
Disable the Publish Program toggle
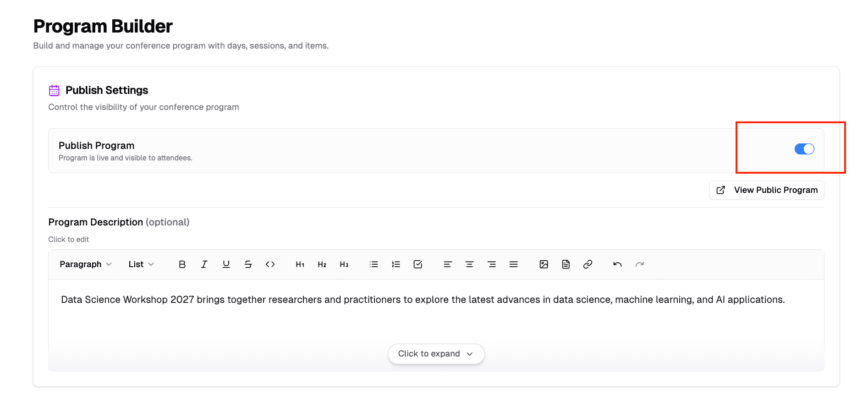click(804, 148)
